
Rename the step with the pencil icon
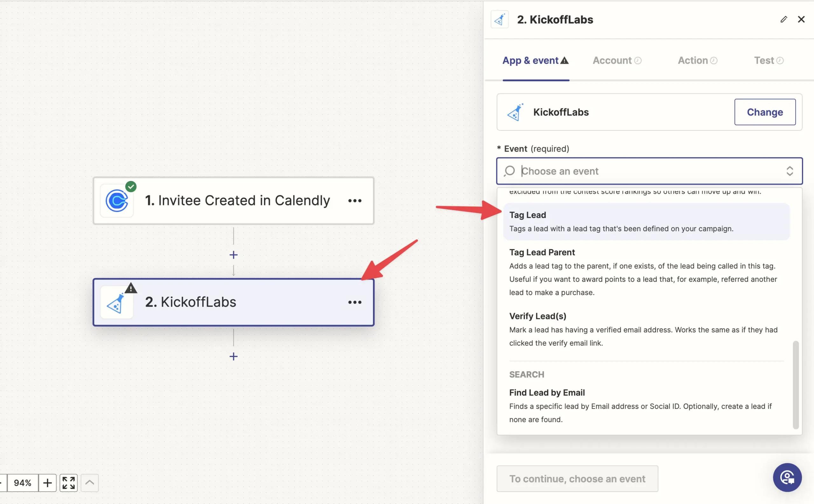tap(784, 19)
